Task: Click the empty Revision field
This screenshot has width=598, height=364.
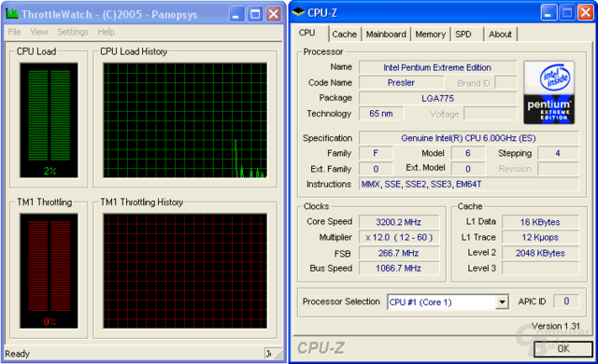Action: tap(558, 169)
